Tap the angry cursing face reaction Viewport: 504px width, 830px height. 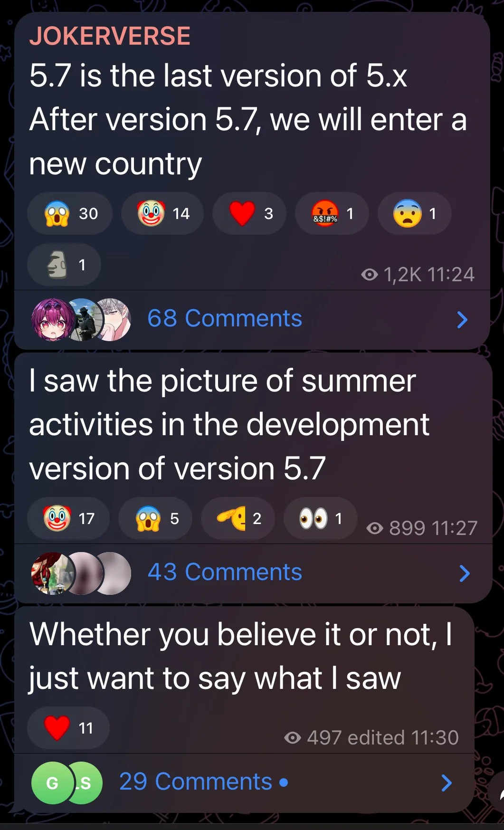pos(332,214)
